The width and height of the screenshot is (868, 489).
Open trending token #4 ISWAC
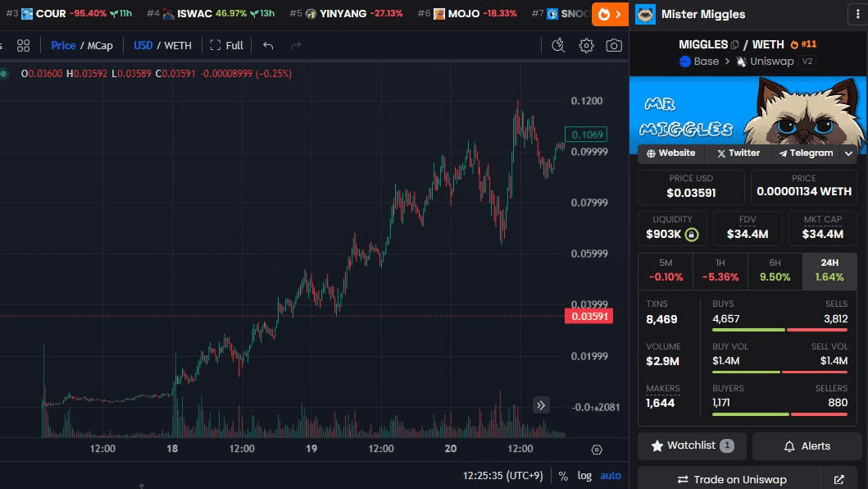click(x=211, y=13)
